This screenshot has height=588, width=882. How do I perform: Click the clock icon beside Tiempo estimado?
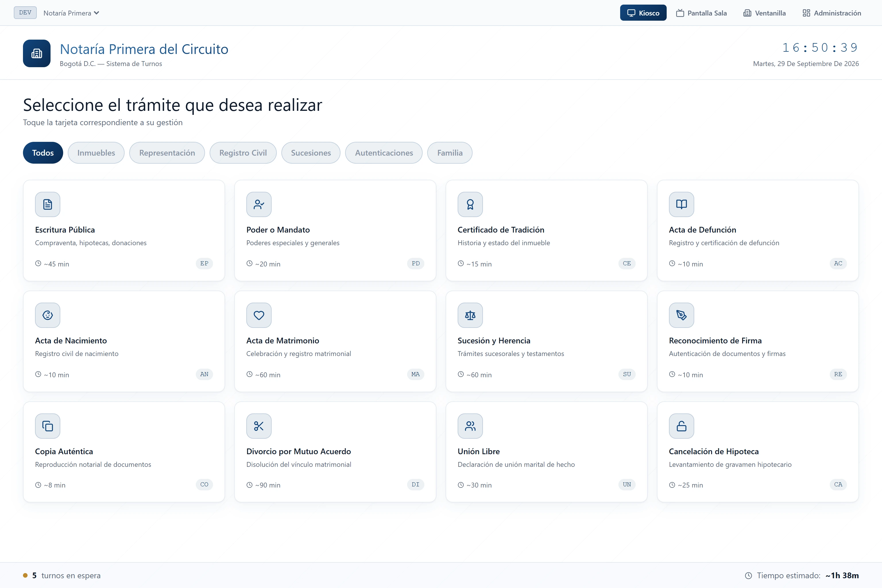coord(748,576)
